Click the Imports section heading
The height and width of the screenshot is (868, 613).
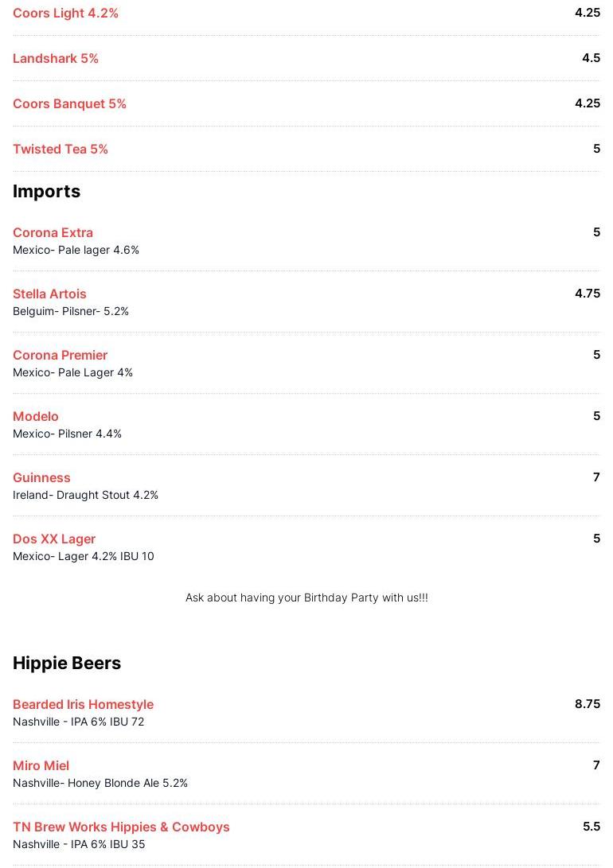tap(46, 192)
